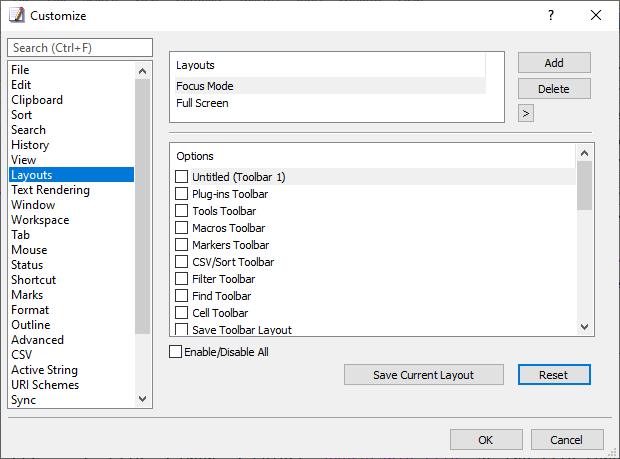The height and width of the screenshot is (459, 620).
Task: Click the > arrow button below Delete
Action: [526, 113]
